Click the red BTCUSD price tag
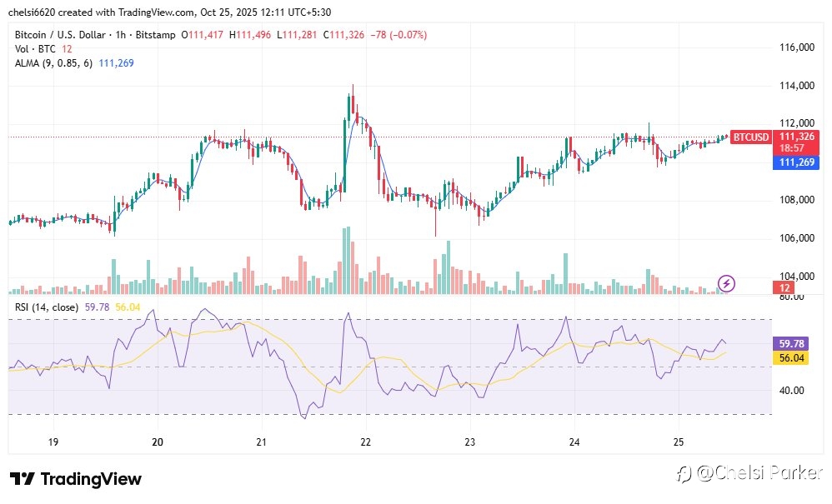Screen dimensions: 832x504 [750, 137]
